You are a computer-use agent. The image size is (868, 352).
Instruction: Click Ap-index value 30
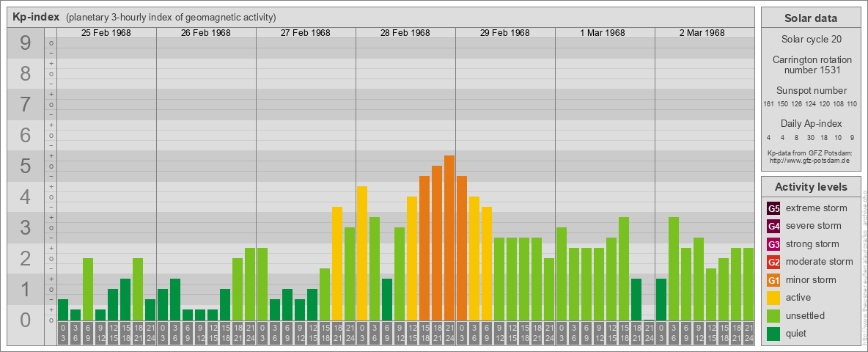[810, 137]
